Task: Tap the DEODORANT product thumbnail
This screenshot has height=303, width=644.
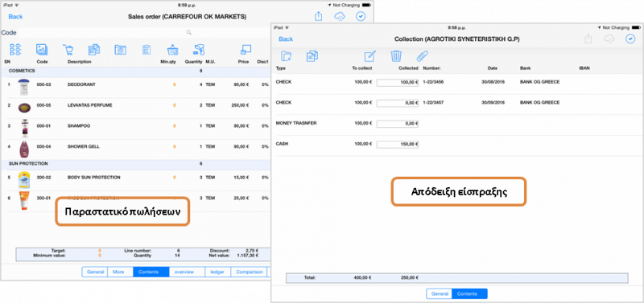Action: [24, 88]
